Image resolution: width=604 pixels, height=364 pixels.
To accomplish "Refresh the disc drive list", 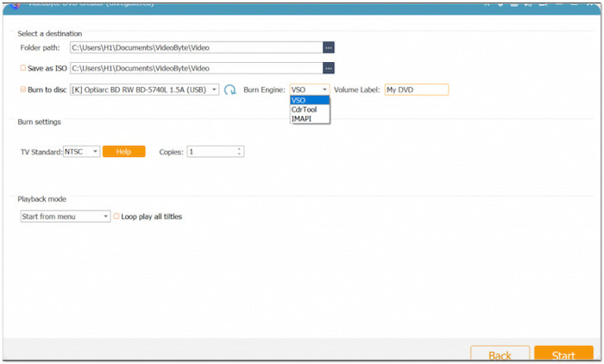I will (x=230, y=90).
